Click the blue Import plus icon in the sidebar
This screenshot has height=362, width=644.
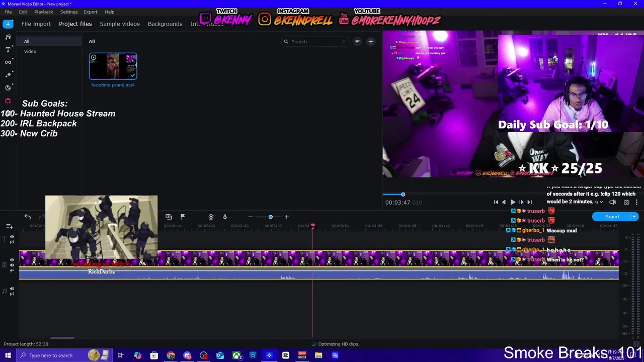point(8,24)
